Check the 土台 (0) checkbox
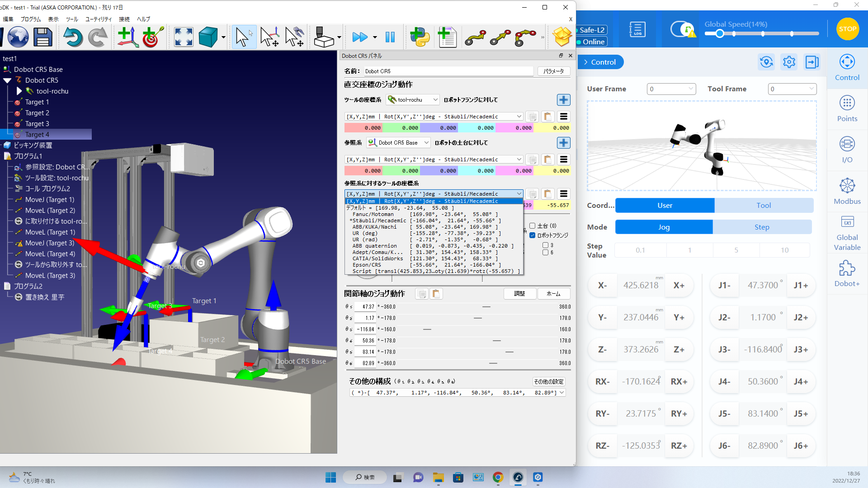Image resolution: width=868 pixels, height=488 pixels. pyautogui.click(x=532, y=226)
